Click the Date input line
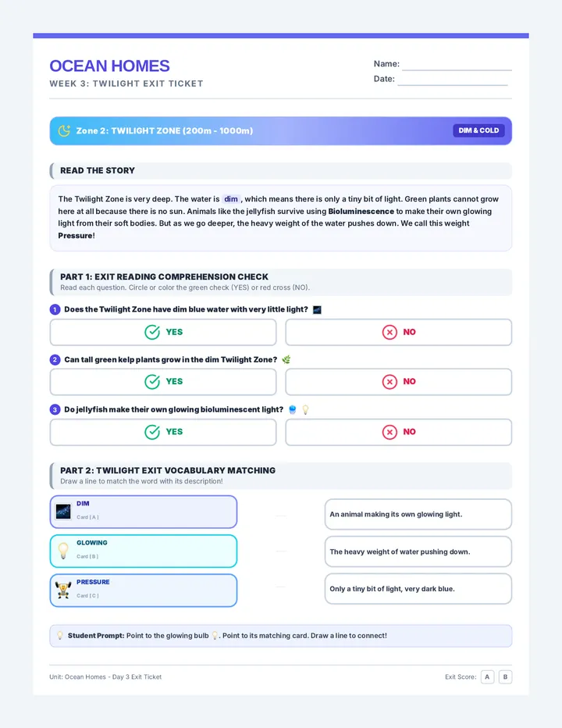The width and height of the screenshot is (562, 728). (453, 80)
